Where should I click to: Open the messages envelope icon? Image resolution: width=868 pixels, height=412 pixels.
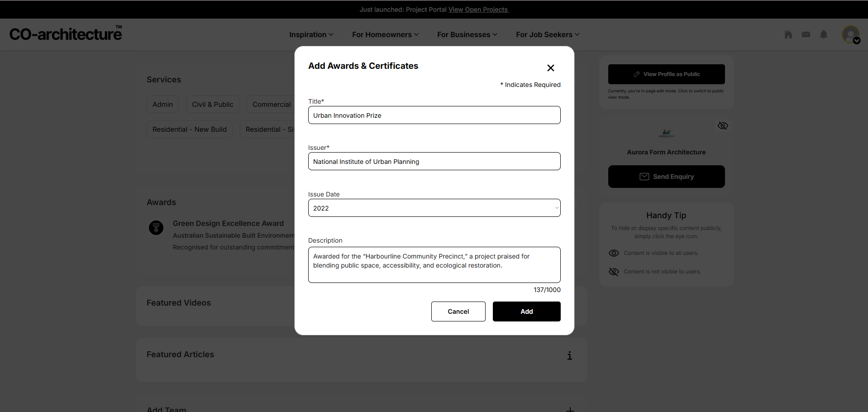(x=806, y=34)
